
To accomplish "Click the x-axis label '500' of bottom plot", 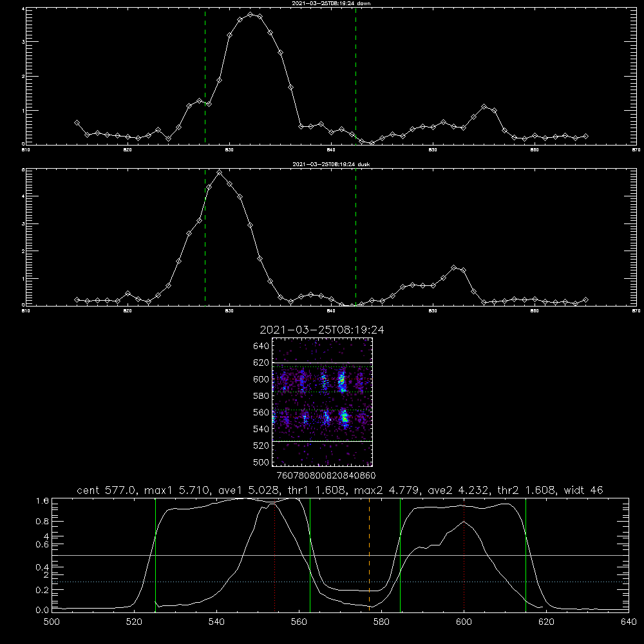I will click(52, 622).
